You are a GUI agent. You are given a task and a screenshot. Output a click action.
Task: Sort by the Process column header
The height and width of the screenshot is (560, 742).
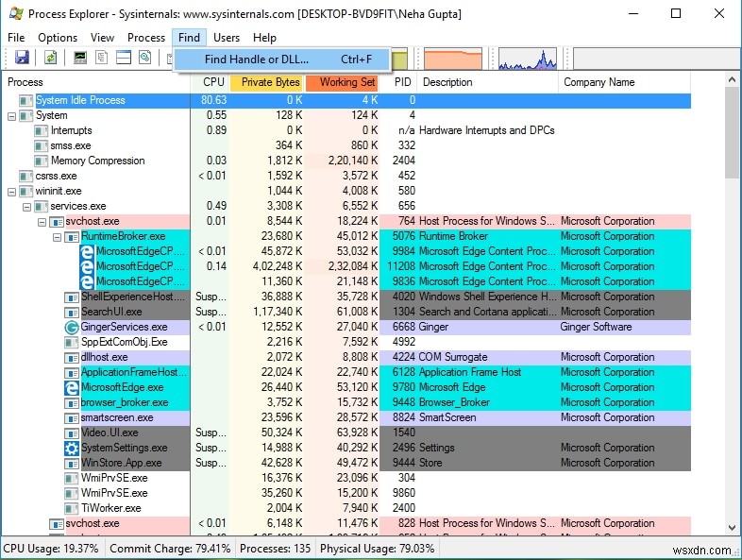tap(96, 82)
